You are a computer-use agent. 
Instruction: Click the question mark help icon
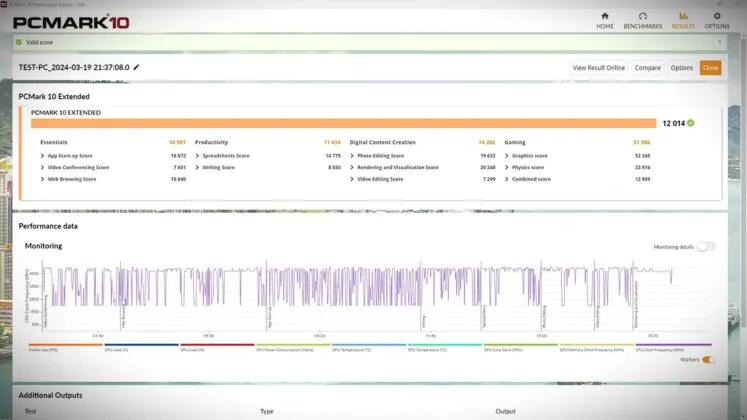click(x=719, y=42)
